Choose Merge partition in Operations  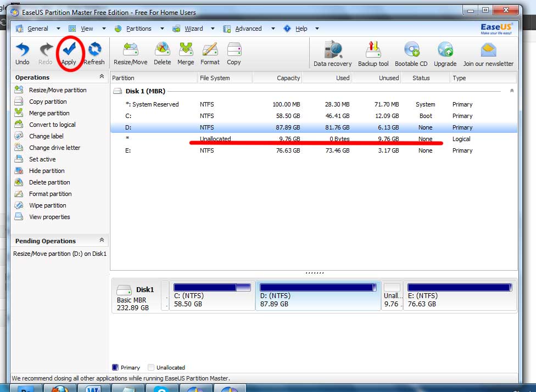(42, 113)
